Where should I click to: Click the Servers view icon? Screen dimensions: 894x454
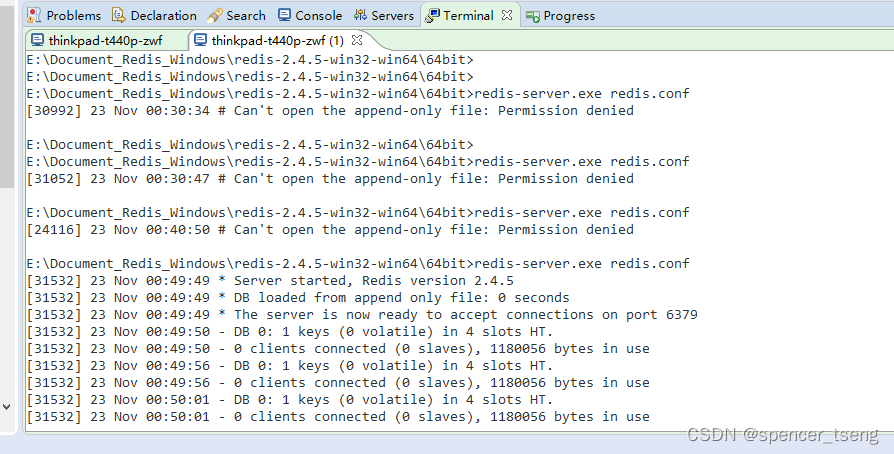(360, 15)
